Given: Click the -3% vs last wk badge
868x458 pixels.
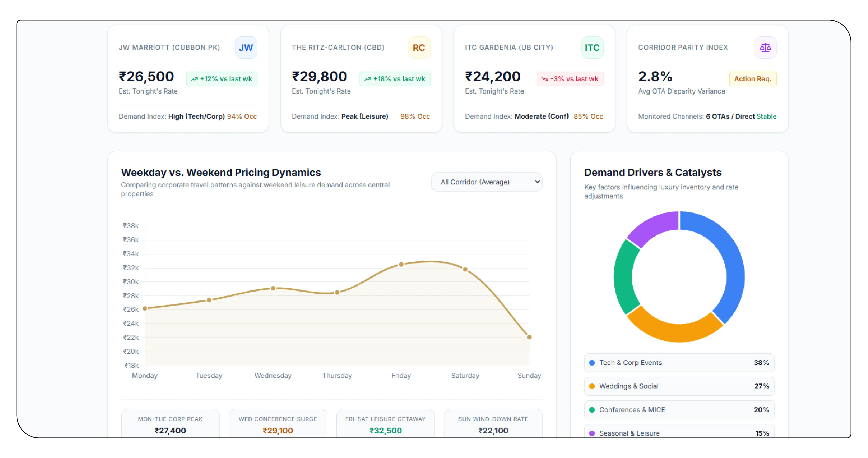Looking at the screenshot, I should click(570, 79).
